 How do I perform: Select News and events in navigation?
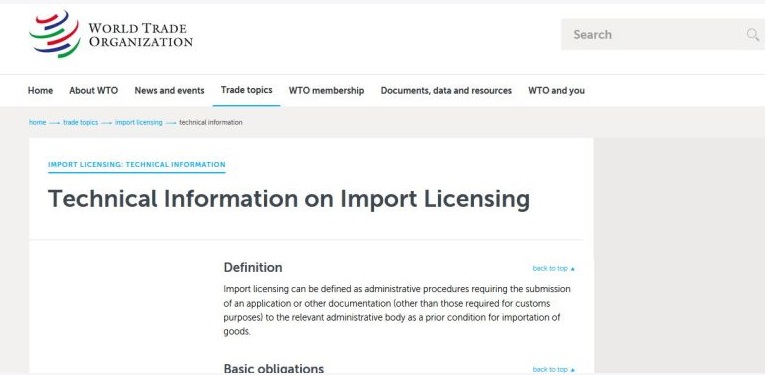pos(169,91)
